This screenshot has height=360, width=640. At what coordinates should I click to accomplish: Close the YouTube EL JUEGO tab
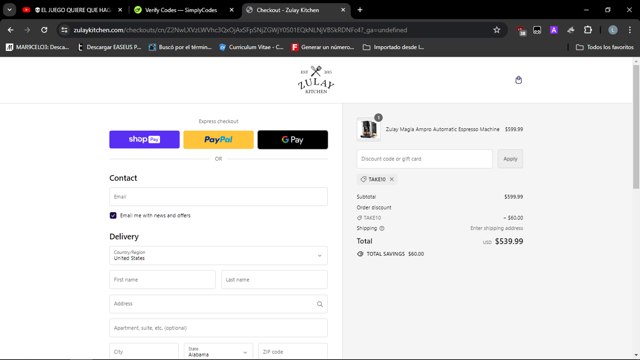tap(120, 10)
